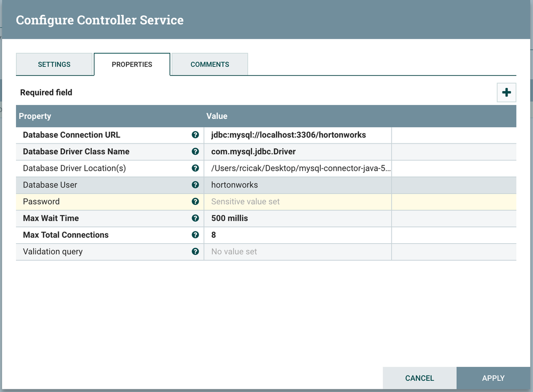
Task: Select the Properties tab
Action: (x=132, y=65)
